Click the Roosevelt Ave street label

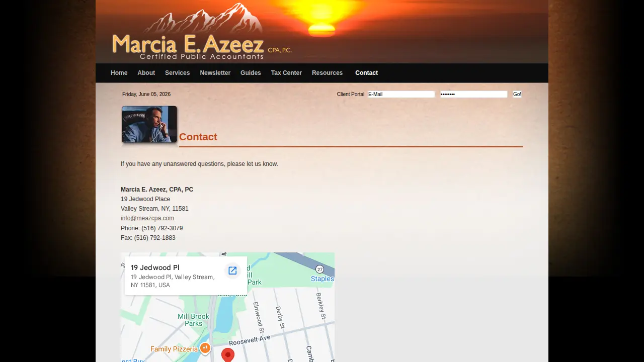(250, 340)
